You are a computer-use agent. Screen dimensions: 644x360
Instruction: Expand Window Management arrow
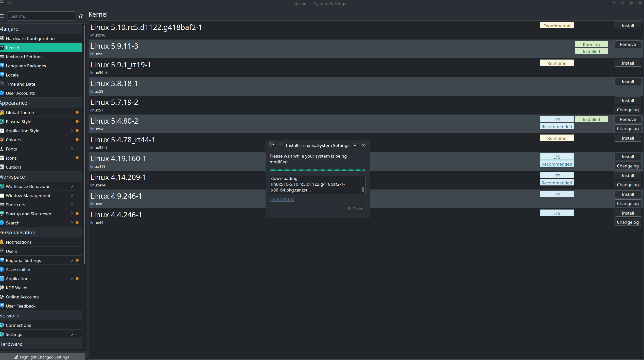click(x=72, y=196)
